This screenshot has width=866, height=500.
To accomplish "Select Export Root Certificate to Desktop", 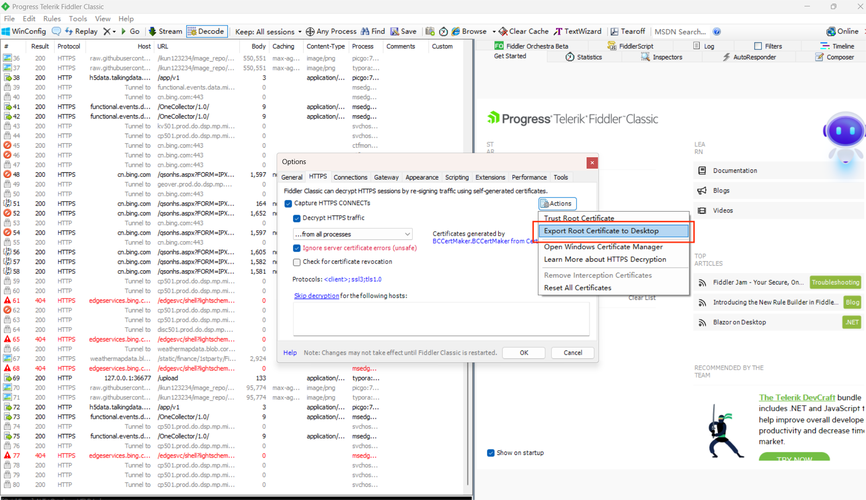I will (x=614, y=231).
